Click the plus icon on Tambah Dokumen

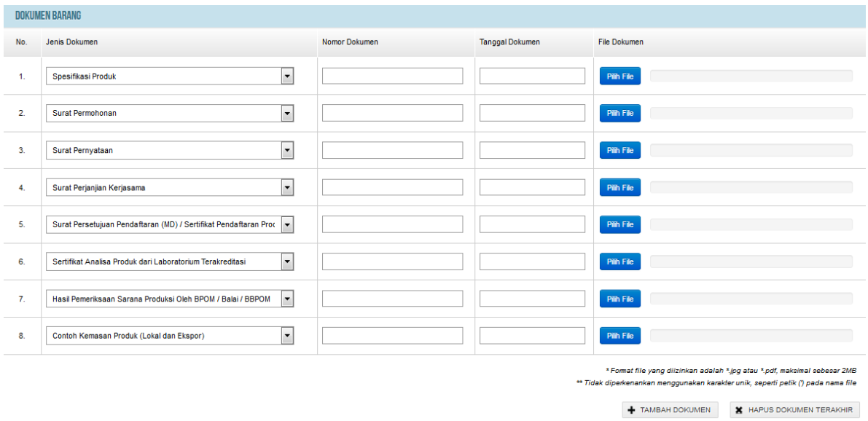coord(632,410)
